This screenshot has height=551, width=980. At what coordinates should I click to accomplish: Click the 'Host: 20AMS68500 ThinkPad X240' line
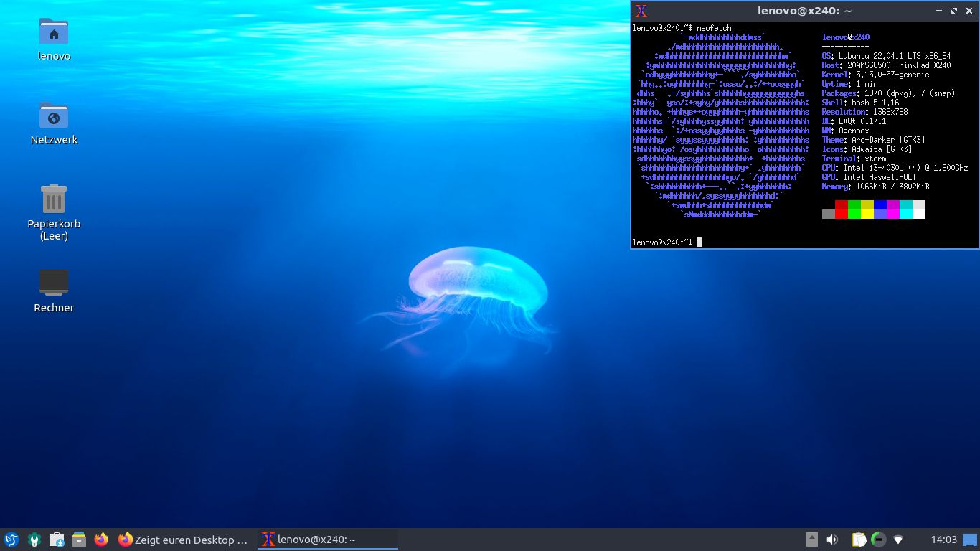(886, 65)
